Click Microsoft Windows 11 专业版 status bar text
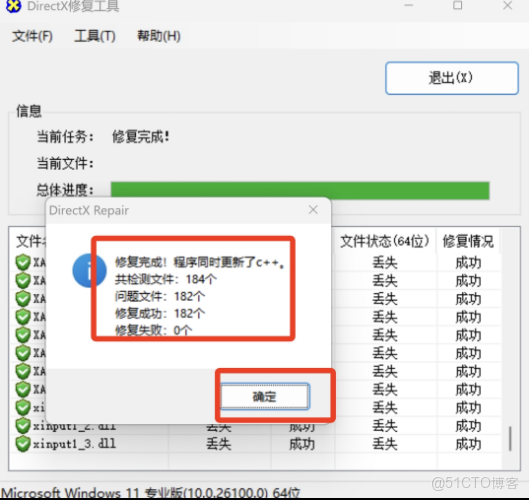Image resolution: width=529 pixels, height=500 pixels. point(150,493)
